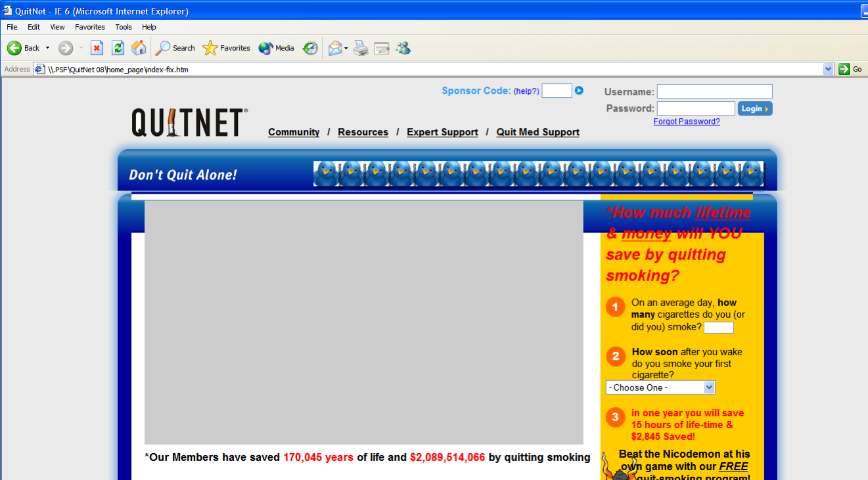Click the Stop loading toolbar icon
Image resolution: width=868 pixels, height=480 pixels.
coord(97,48)
